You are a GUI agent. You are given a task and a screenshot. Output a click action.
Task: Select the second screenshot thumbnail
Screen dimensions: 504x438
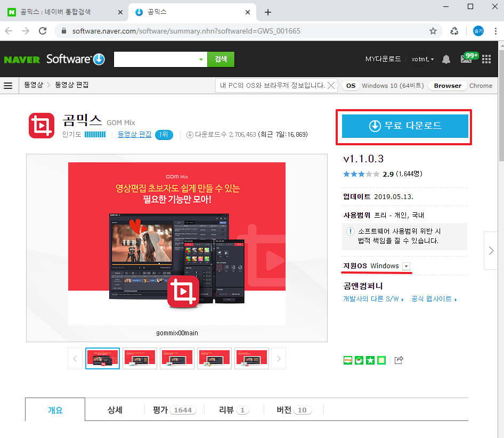[x=140, y=358]
